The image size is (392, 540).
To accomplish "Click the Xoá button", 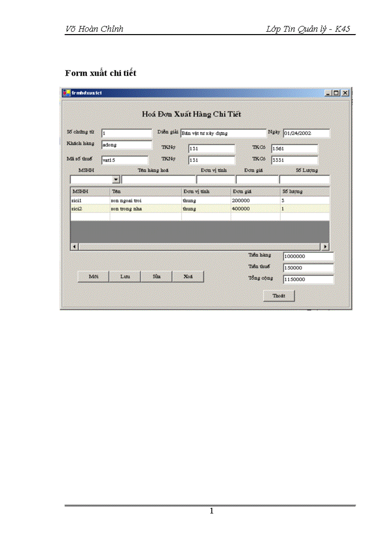I will (x=187, y=276).
